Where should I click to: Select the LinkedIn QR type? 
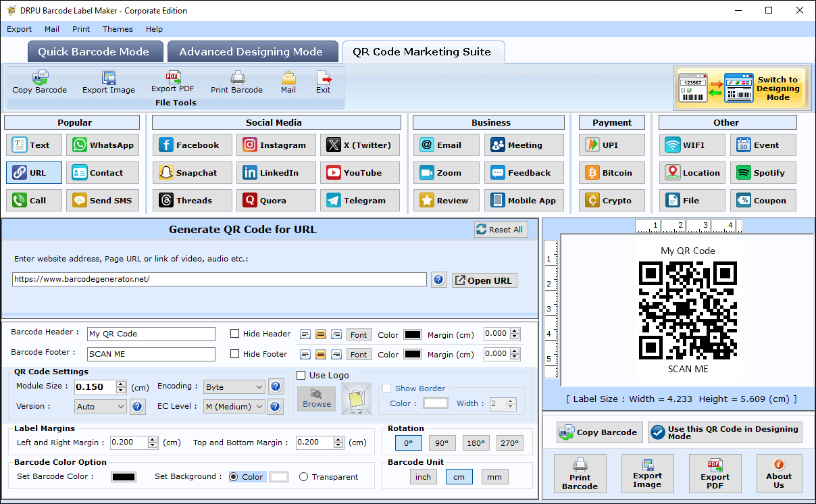tap(276, 173)
